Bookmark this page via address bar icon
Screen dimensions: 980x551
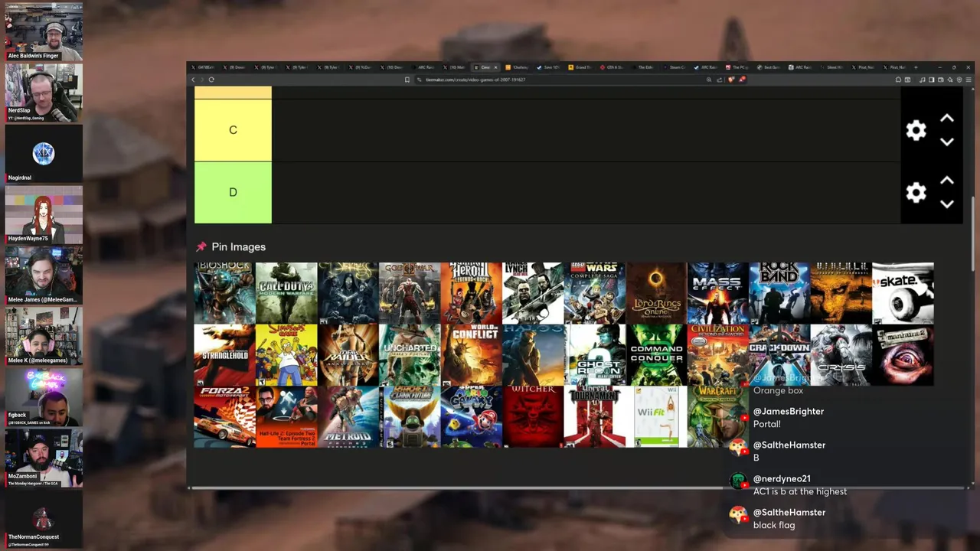point(407,80)
